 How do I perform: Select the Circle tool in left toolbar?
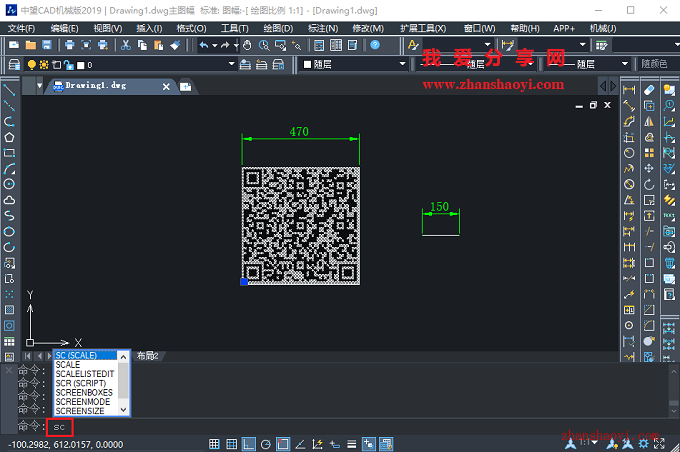pyautogui.click(x=9, y=184)
